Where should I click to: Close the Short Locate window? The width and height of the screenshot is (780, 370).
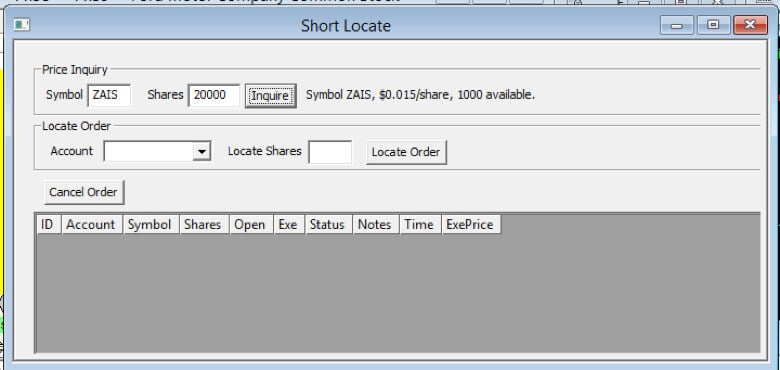click(751, 25)
